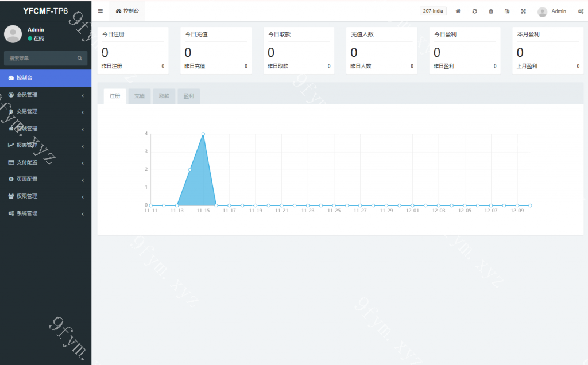Click the 今日注册 card title
The width and height of the screenshot is (588, 365).
pos(113,34)
